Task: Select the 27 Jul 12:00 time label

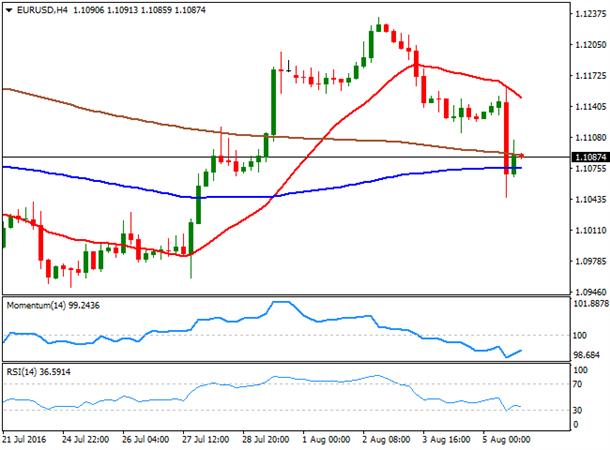Action: tap(206, 440)
